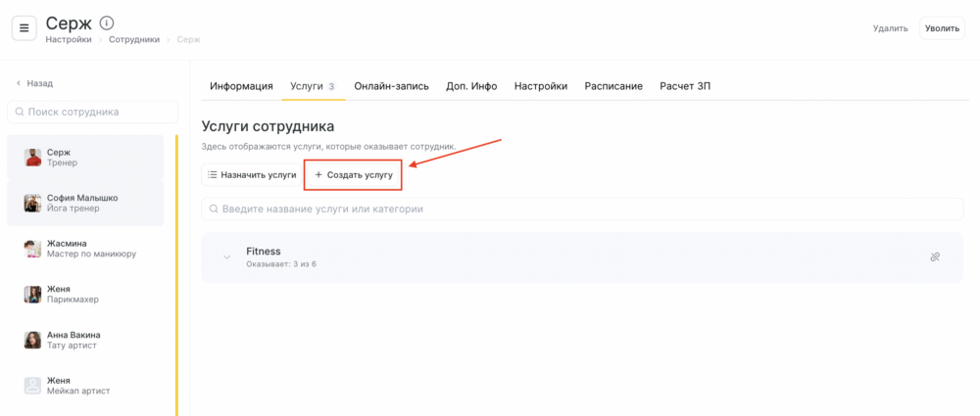Click the search icon in employee search
980x416 pixels.
[20, 113]
